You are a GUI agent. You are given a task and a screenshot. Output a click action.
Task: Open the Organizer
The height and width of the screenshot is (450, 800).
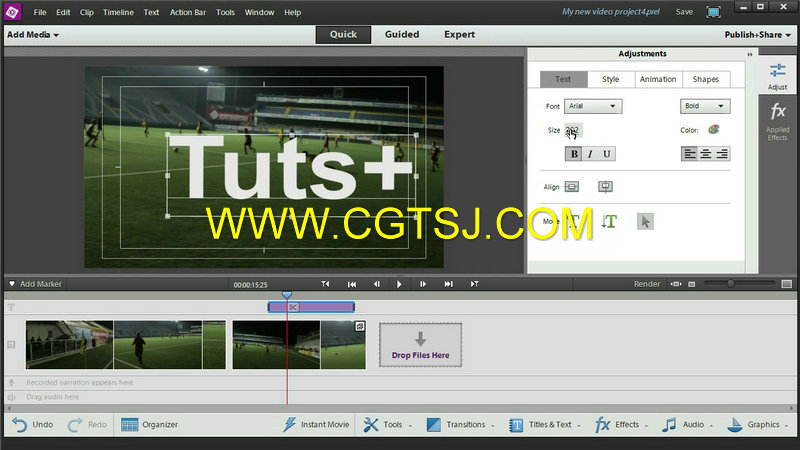[149, 424]
